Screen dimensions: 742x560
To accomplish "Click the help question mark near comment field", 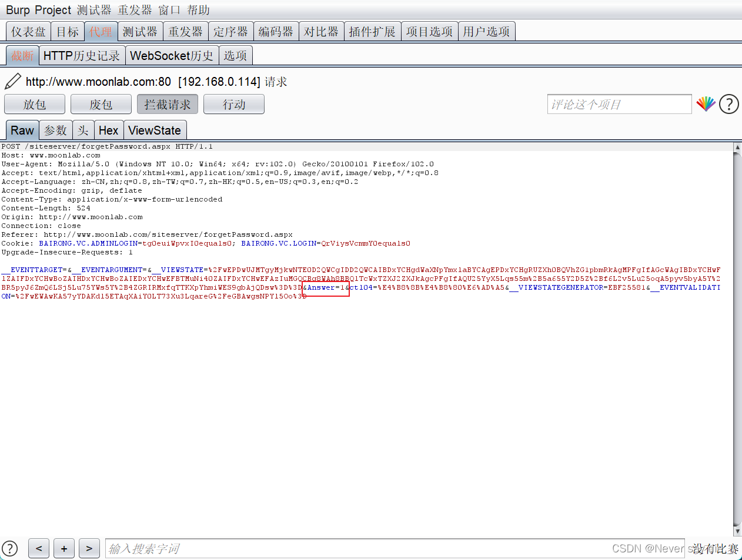I will 729,104.
